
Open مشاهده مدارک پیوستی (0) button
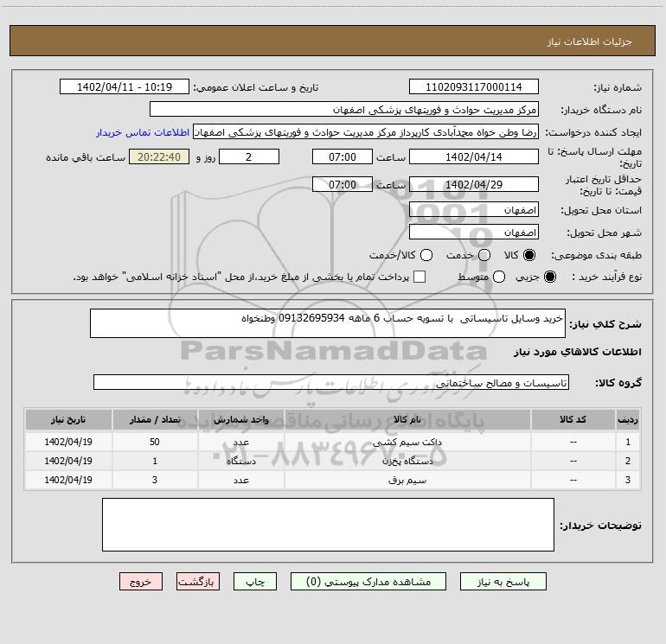pos(368,582)
